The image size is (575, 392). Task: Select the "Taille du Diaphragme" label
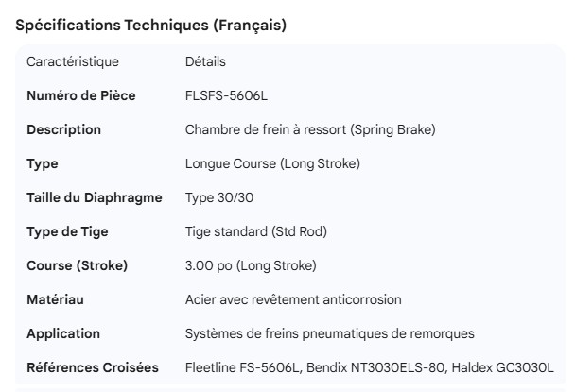(x=94, y=197)
